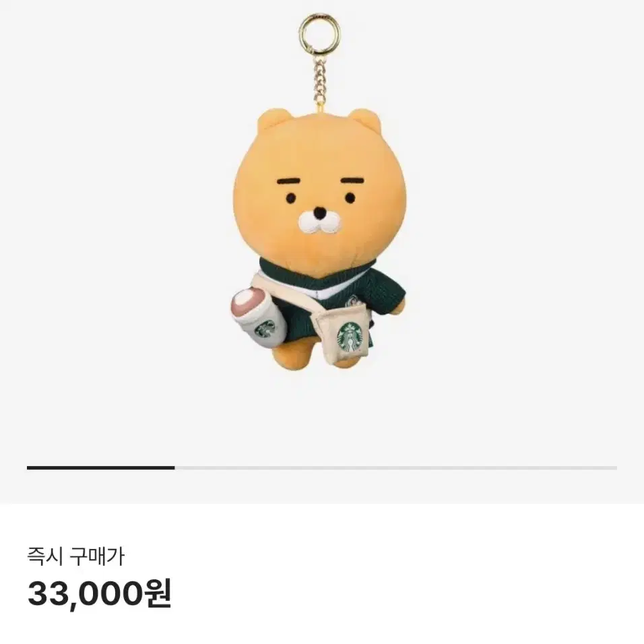The height and width of the screenshot is (644, 644).
Task: Click the small Starbucks emblem on the sweater
Action: pyautogui.click(x=352, y=302)
